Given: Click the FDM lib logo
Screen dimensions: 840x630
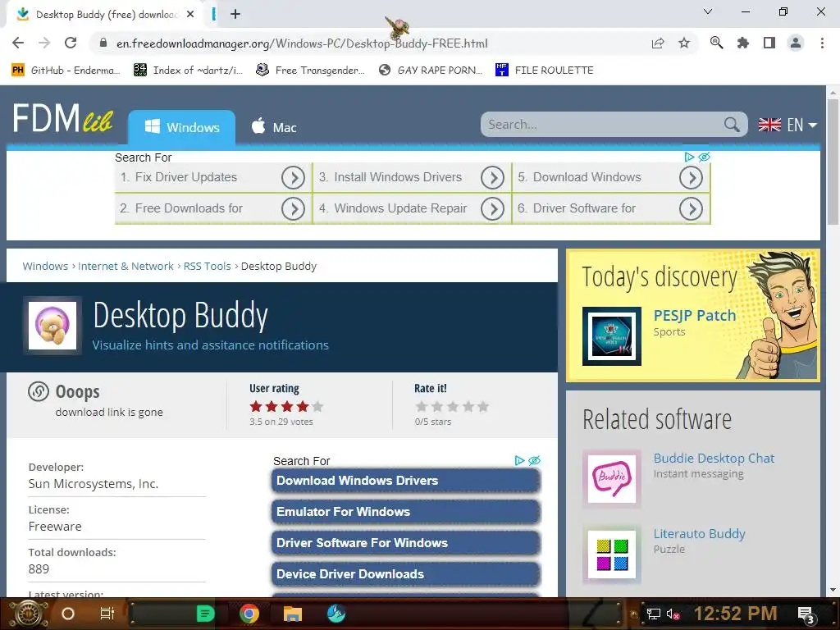Looking at the screenshot, I should click(x=62, y=118).
